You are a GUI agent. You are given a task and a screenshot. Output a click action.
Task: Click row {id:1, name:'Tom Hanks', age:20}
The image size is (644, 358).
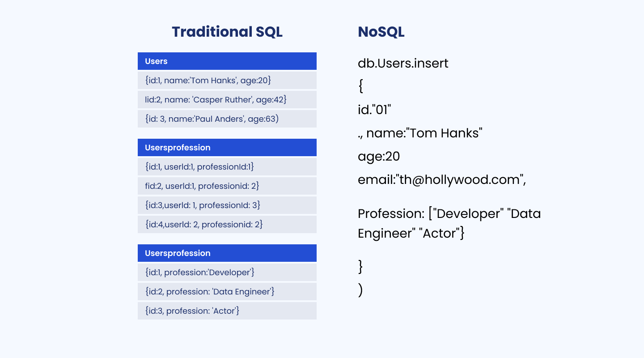click(227, 81)
